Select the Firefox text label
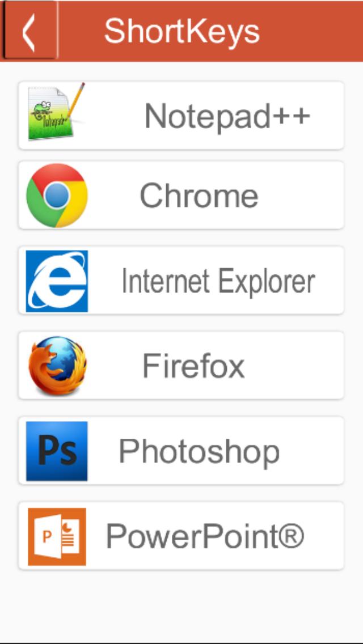Viewport: 363px width, 644px height. pyautogui.click(x=193, y=366)
